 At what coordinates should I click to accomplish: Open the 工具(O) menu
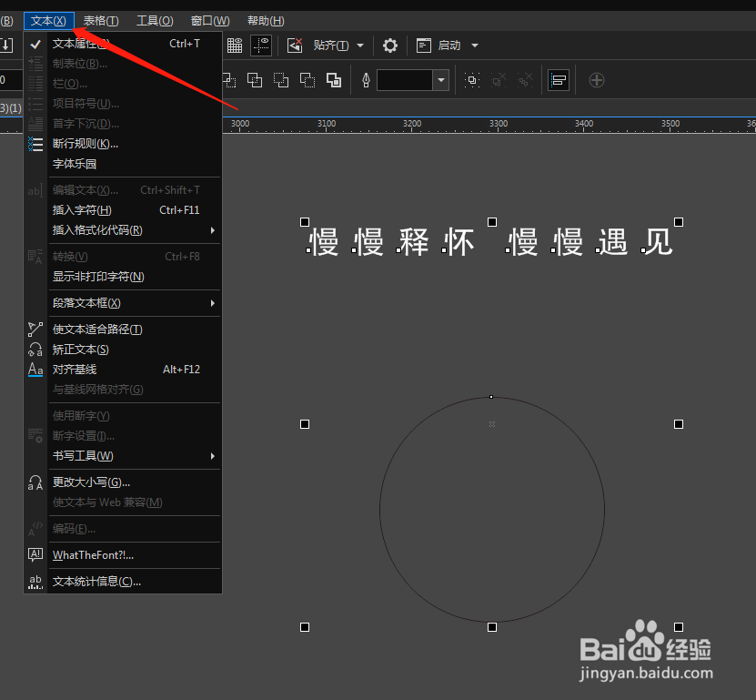click(x=155, y=20)
